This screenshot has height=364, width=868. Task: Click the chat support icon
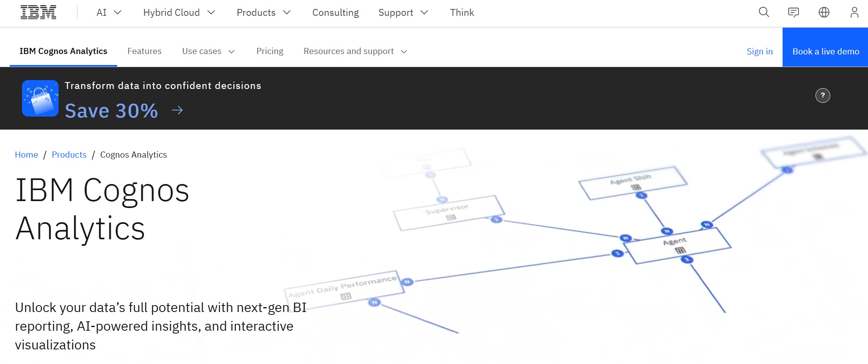coord(794,12)
